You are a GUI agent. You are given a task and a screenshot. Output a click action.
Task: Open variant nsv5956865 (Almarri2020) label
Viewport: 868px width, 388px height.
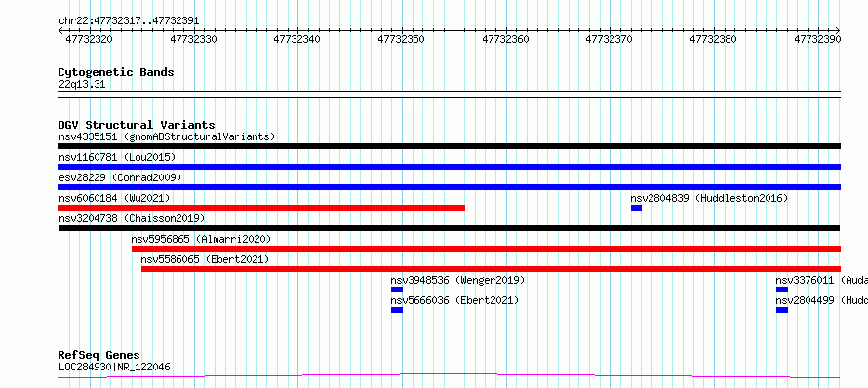tap(201, 239)
